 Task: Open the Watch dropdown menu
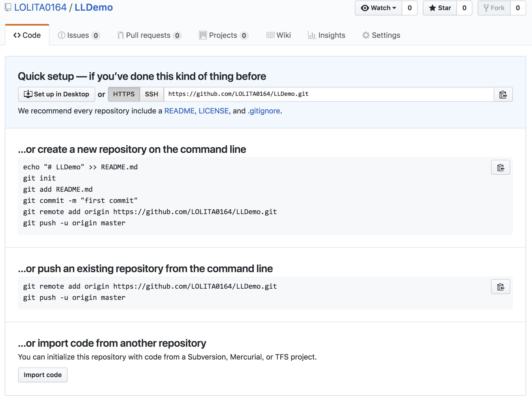pos(378,8)
